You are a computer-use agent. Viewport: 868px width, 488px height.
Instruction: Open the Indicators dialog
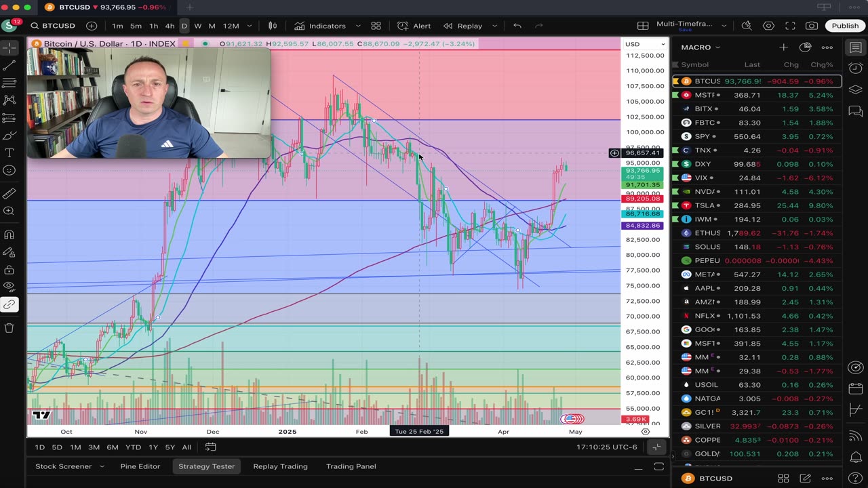(320, 26)
